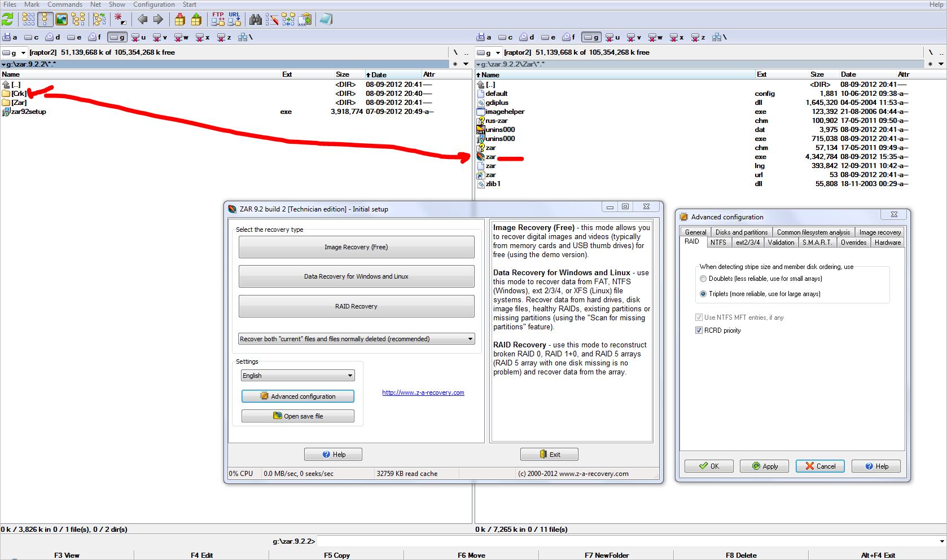Select drive c in left drive bar
This screenshot has height=560, width=947.
[32, 37]
